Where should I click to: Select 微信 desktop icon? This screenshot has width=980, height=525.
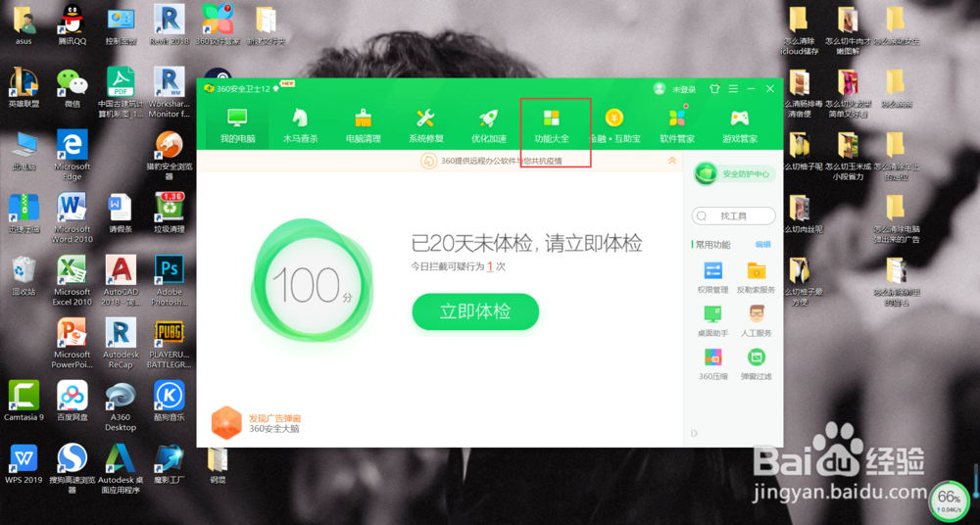(x=73, y=87)
